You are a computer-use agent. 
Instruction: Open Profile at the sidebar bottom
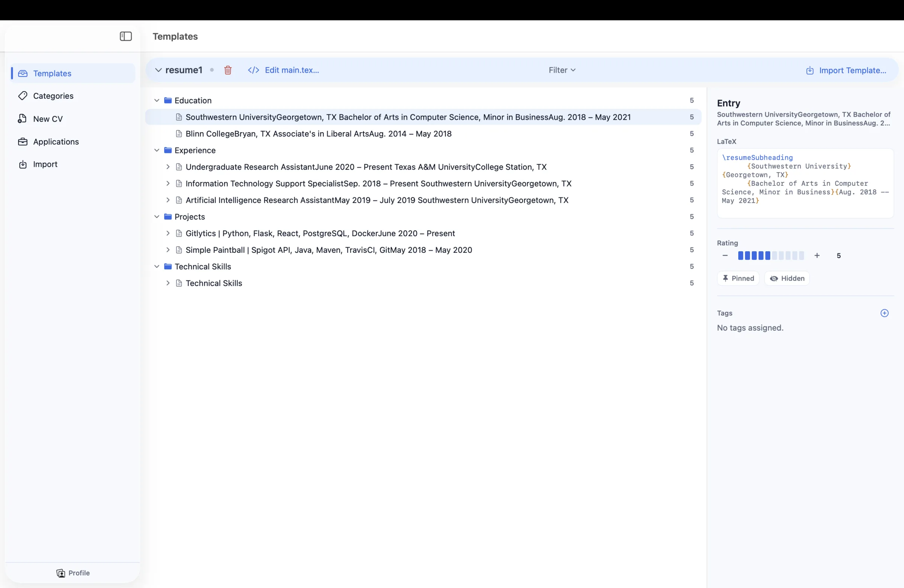pos(73,573)
